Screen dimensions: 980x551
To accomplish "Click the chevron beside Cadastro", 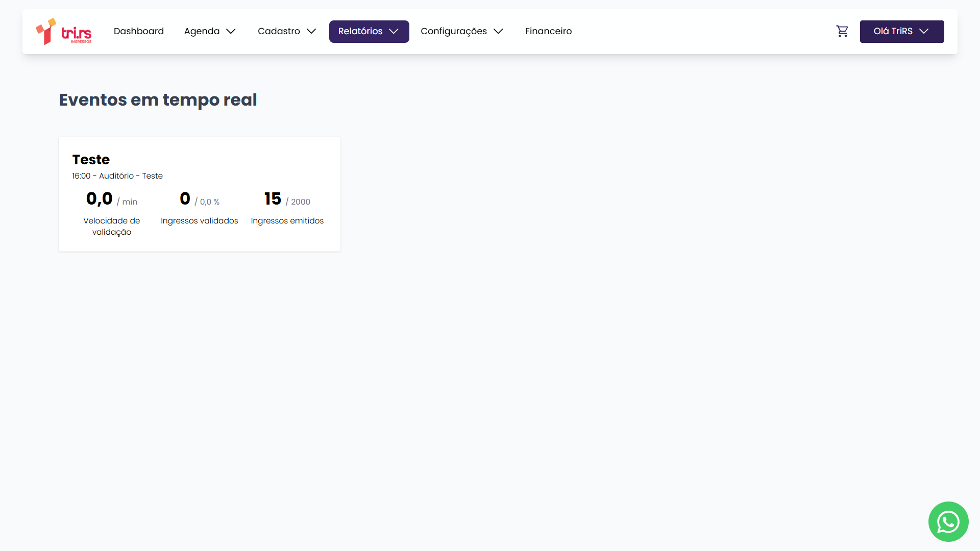I will coord(311,32).
